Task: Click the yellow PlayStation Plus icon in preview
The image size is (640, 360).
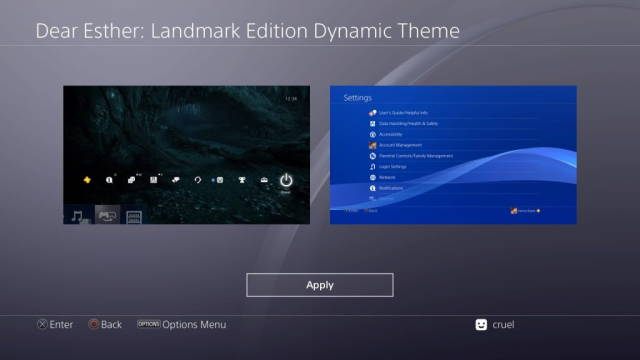Action: click(x=87, y=180)
